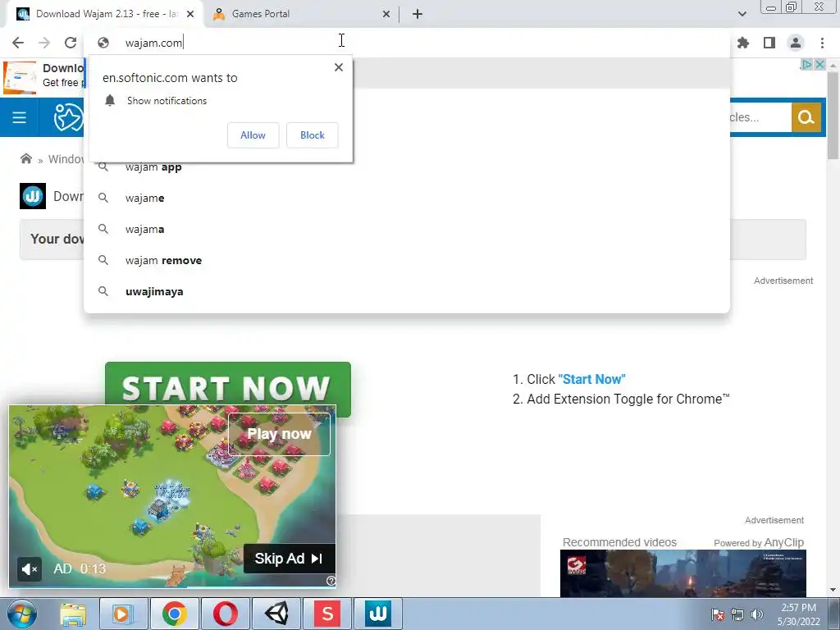840x630 pixels.
Task: Click the browser forward arrow
Action: (44, 43)
